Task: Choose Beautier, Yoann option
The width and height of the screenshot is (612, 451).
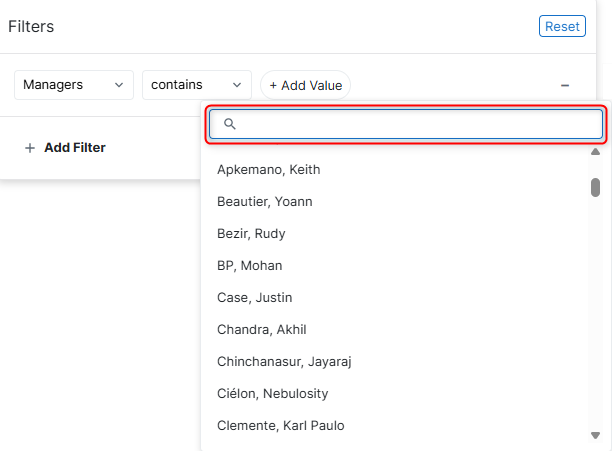Action: point(264,201)
